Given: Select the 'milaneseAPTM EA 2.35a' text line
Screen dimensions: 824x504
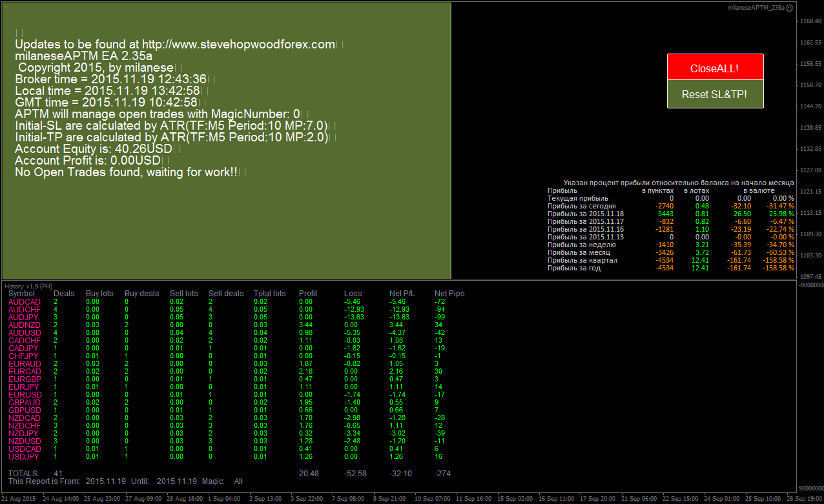Looking at the screenshot, I should (x=83, y=56).
